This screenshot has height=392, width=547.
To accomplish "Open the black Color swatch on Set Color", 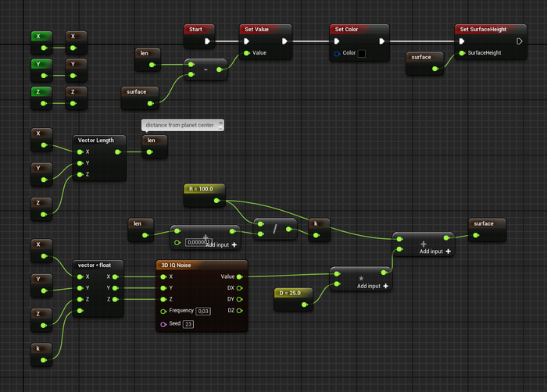I will point(362,53).
